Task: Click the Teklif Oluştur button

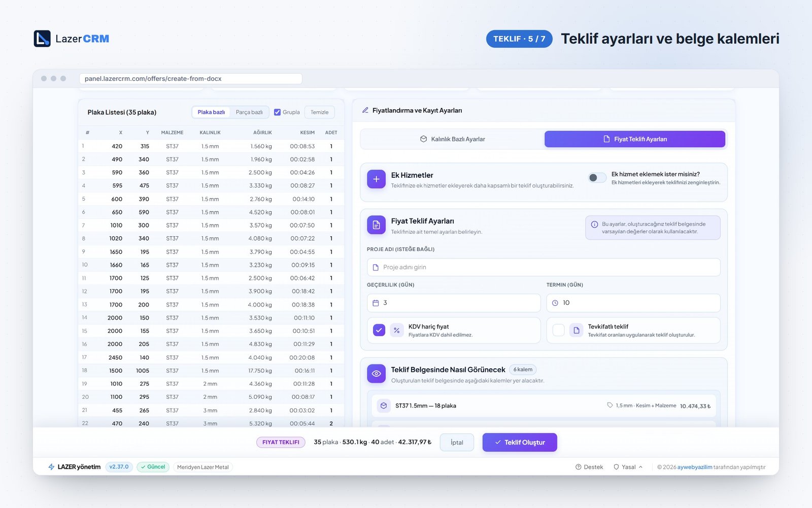Action: tap(520, 442)
